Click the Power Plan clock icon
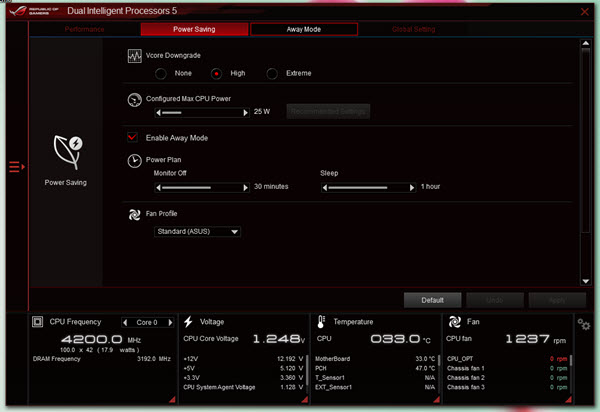The image size is (600, 412). [x=134, y=161]
